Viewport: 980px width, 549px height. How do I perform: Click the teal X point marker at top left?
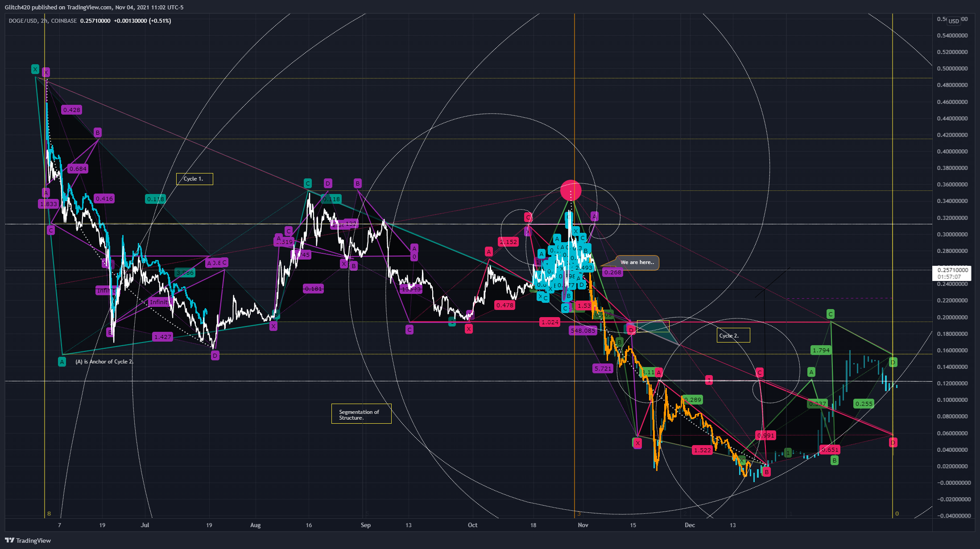(x=35, y=69)
